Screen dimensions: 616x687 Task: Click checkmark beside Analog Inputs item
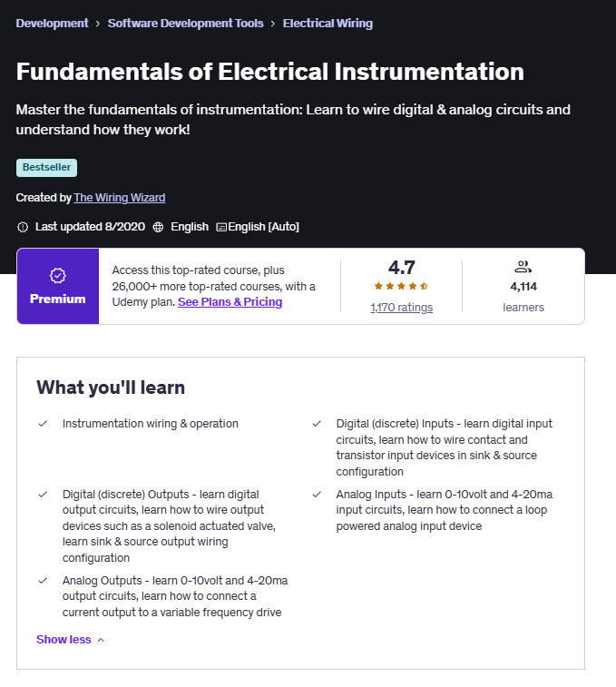317,495
